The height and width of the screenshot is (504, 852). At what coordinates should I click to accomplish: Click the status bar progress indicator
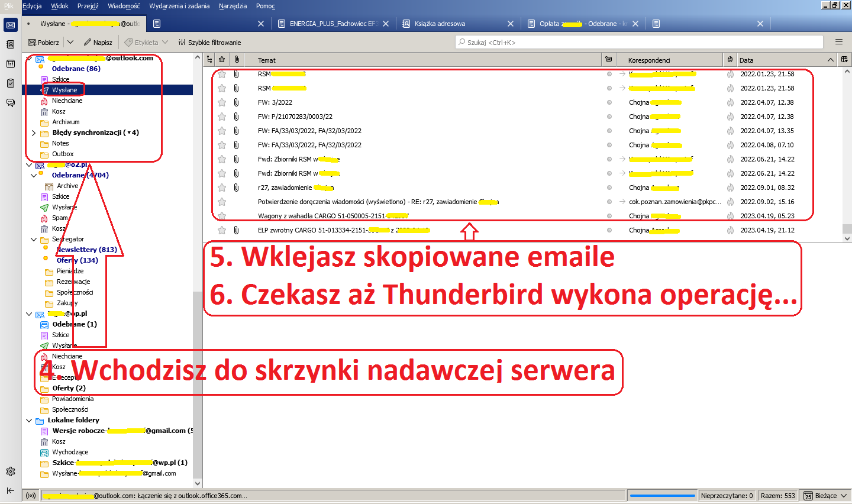coord(661,496)
